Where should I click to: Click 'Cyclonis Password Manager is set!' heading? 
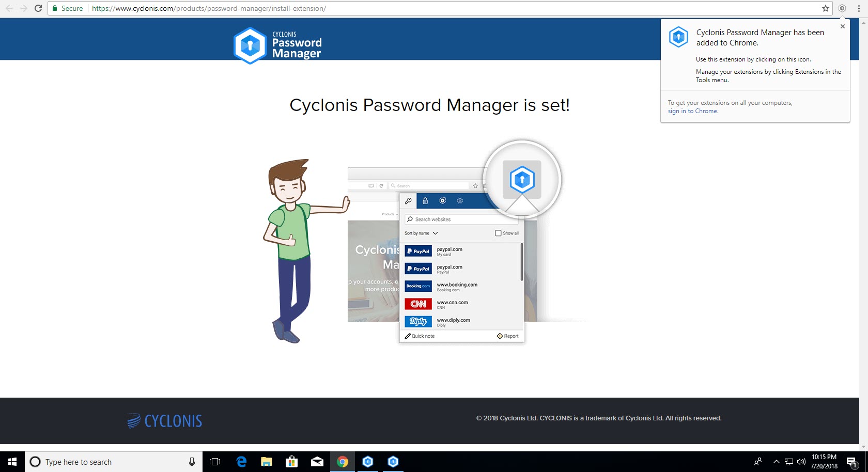click(x=429, y=105)
